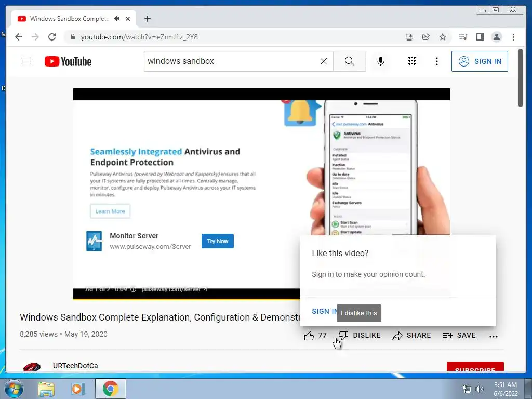Click URTechDotCa channel avatar
The height and width of the screenshot is (399, 532).
click(x=32, y=367)
